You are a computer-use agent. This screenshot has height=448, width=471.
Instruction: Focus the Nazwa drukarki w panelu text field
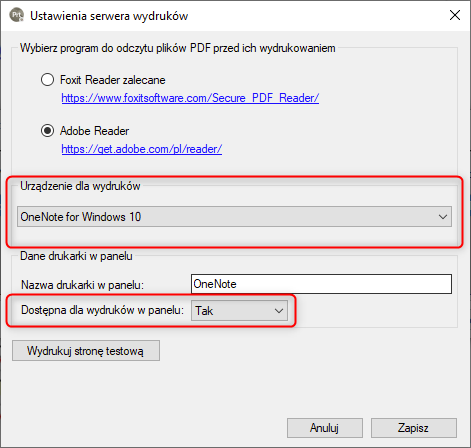click(x=321, y=284)
